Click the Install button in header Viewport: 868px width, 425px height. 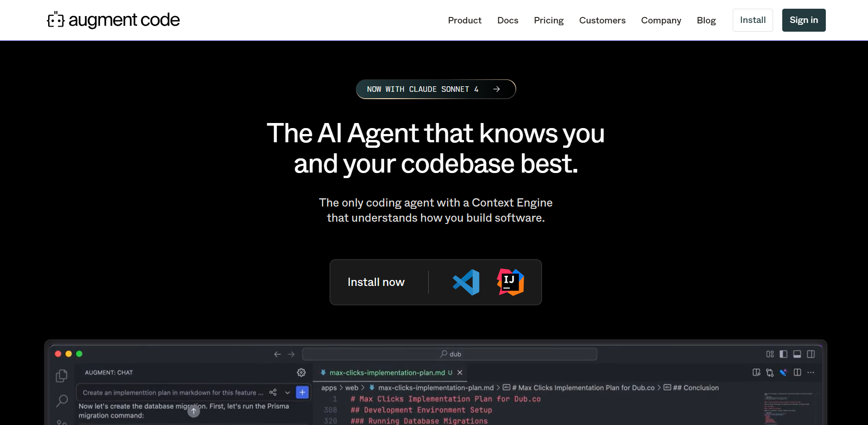pos(753,20)
